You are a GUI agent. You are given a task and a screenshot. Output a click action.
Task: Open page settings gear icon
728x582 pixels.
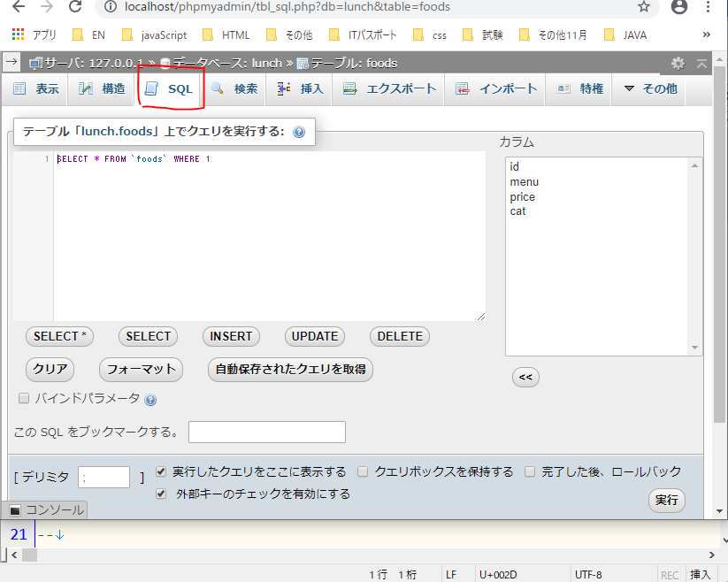pyautogui.click(x=678, y=63)
